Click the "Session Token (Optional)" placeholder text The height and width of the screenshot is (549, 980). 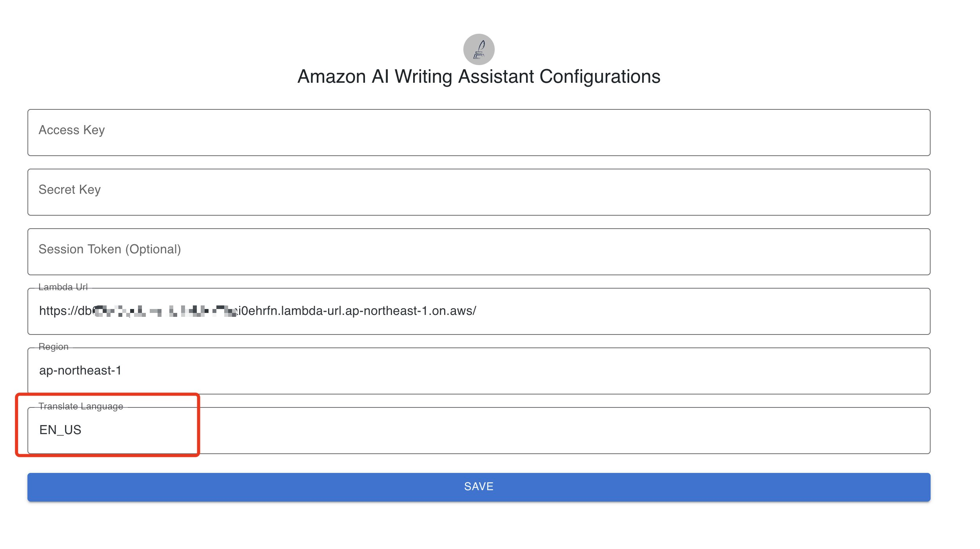click(110, 249)
